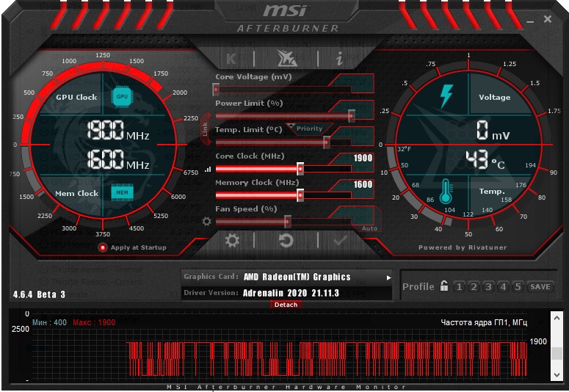Minimize the Afterburner window
Viewport: 569px width, 392px height.
tap(530, 21)
